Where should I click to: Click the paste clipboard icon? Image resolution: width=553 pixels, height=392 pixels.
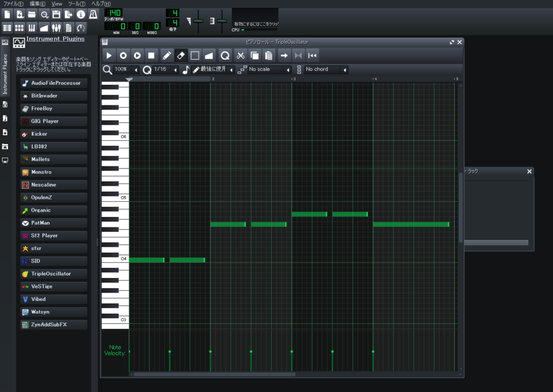[x=268, y=55]
